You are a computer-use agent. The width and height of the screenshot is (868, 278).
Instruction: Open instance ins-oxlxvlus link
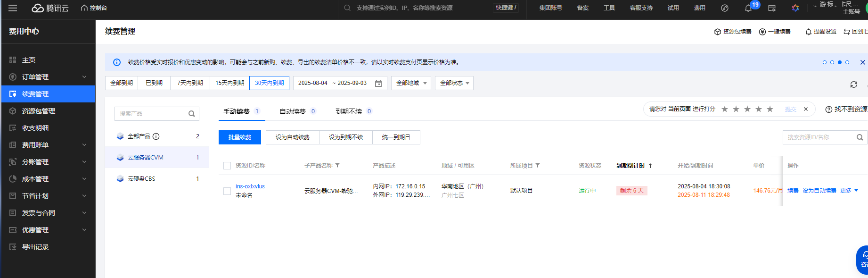(250, 186)
